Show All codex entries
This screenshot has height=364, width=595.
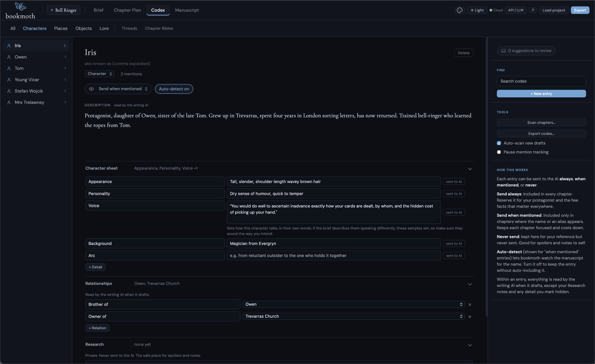(x=13, y=29)
